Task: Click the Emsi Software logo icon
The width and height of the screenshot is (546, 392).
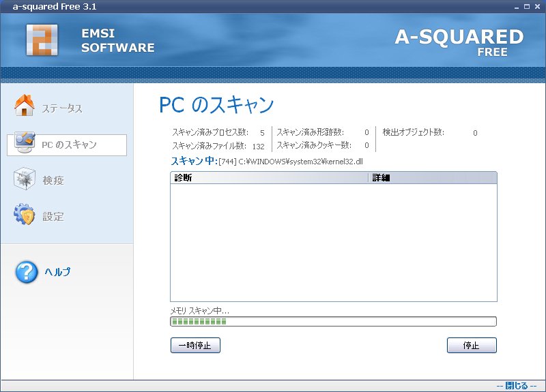Action: (x=42, y=40)
